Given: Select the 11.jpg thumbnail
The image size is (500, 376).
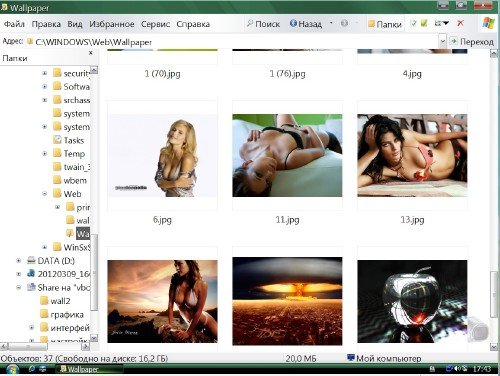Looking at the screenshot, I should (287, 155).
